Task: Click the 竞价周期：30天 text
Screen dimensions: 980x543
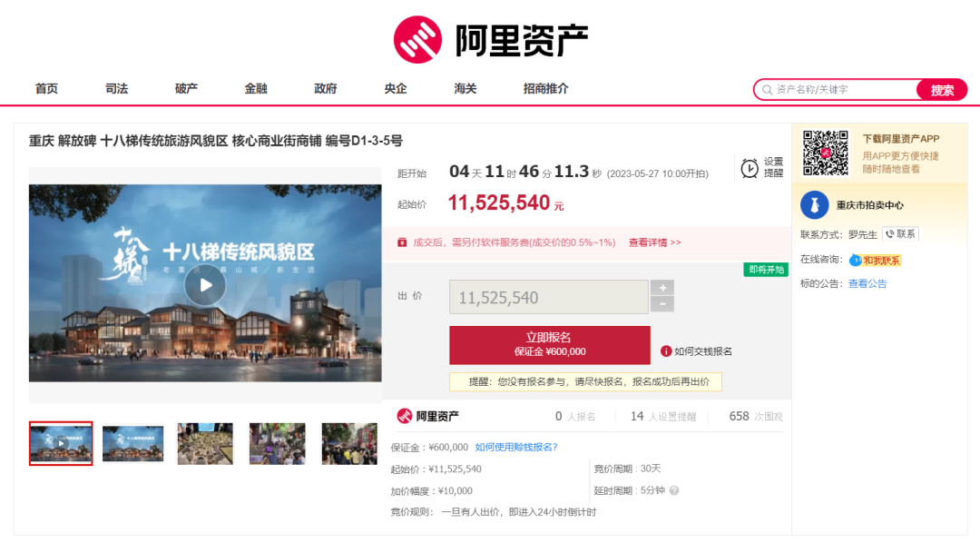Action: pyautogui.click(x=627, y=469)
